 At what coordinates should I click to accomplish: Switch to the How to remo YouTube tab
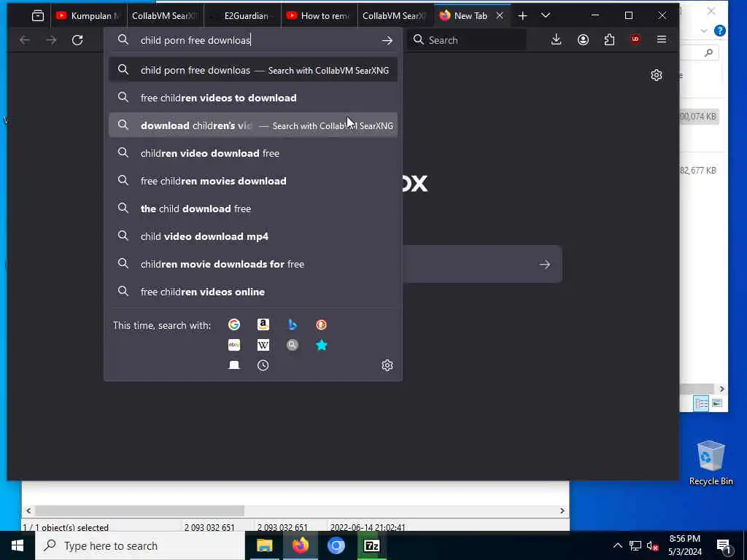point(320,16)
